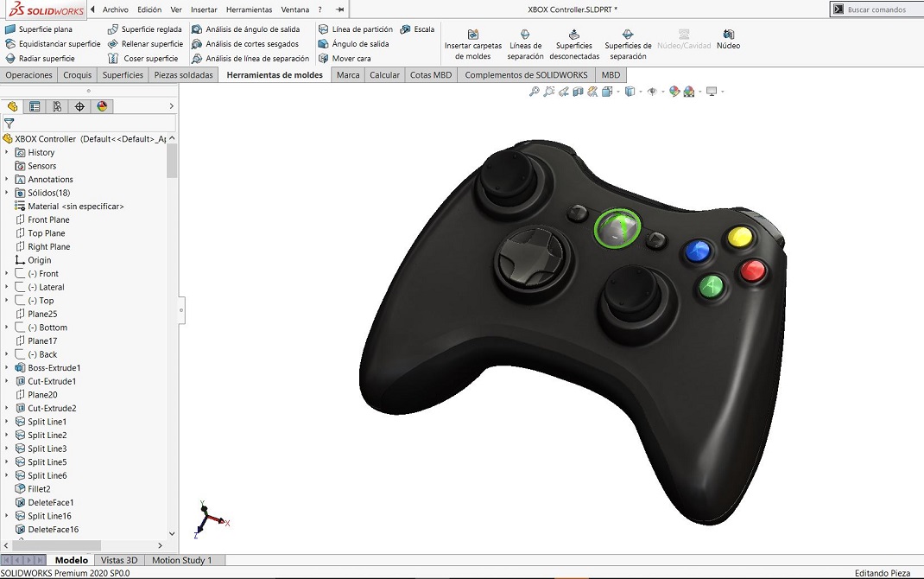The height and width of the screenshot is (579, 924).
Task: Open the Herramientas menu
Action: (x=250, y=10)
